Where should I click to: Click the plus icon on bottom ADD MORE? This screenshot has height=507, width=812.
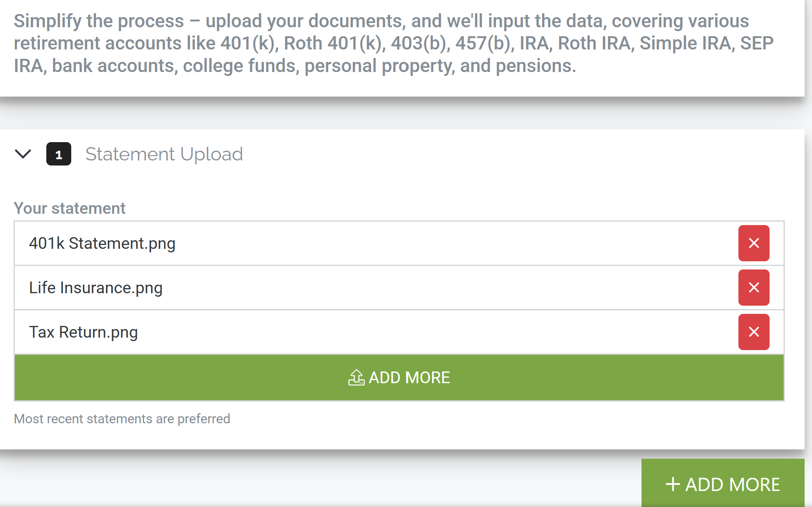[x=673, y=484]
